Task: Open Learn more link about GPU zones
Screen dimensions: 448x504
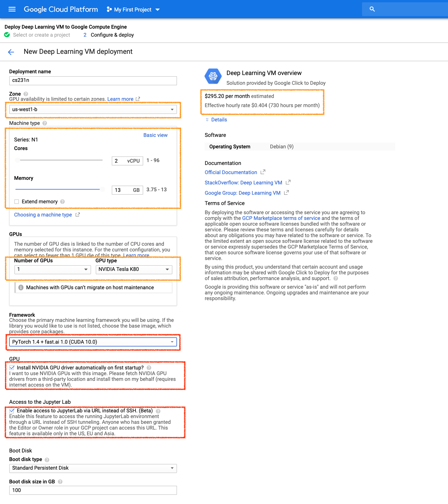Action: (120, 99)
